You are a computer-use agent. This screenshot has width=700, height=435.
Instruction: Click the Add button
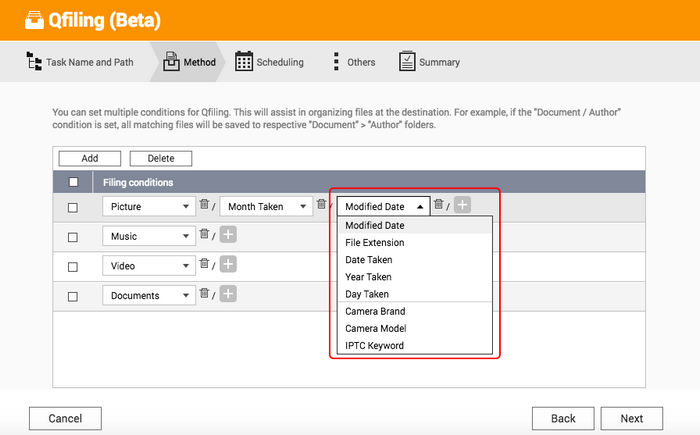(x=90, y=158)
